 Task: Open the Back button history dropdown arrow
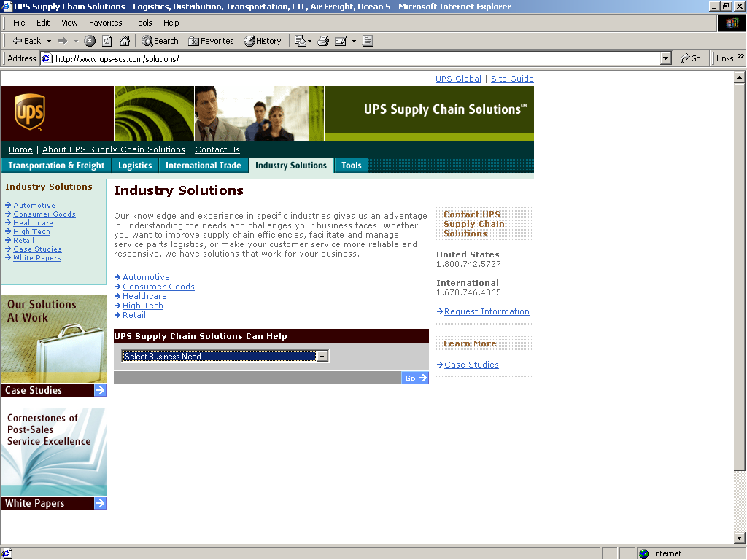49,41
